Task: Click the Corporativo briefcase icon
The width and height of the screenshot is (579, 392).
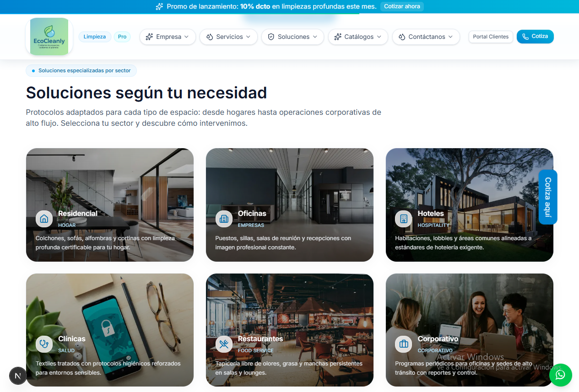Action: point(403,344)
